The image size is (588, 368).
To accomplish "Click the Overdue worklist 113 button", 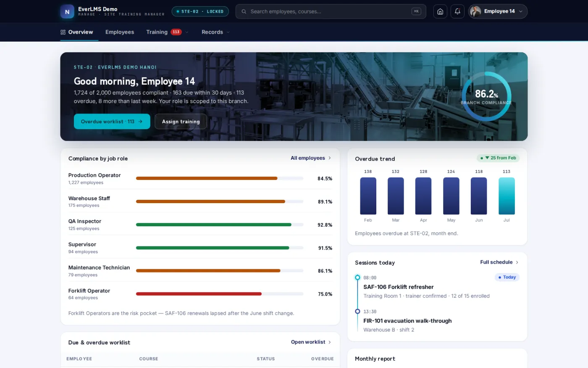I will pos(112,122).
